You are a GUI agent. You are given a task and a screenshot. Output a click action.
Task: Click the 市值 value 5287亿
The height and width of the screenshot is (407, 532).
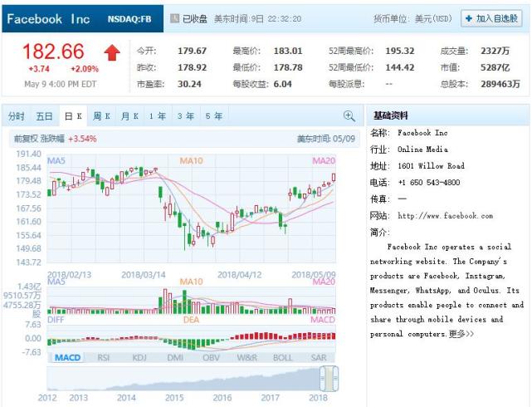click(x=495, y=67)
